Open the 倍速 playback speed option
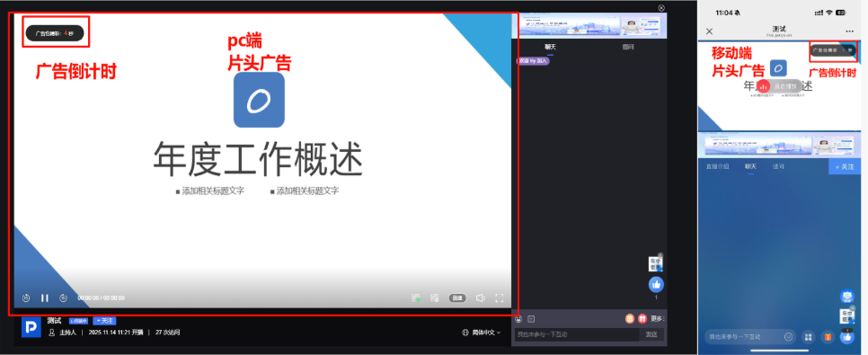868x355 pixels. click(x=457, y=298)
